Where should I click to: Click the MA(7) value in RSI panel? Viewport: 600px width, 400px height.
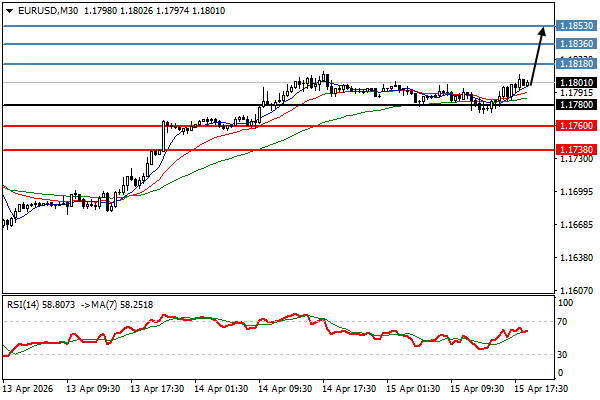(x=128, y=304)
